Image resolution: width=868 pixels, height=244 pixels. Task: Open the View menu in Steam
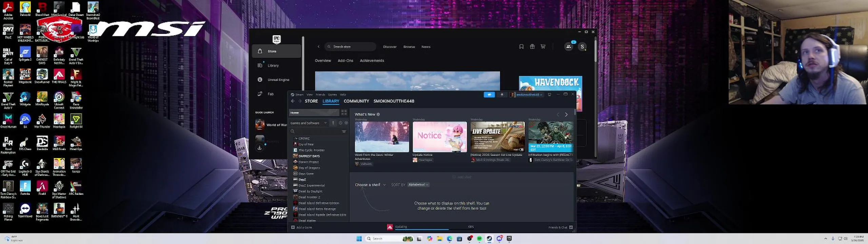(x=310, y=95)
